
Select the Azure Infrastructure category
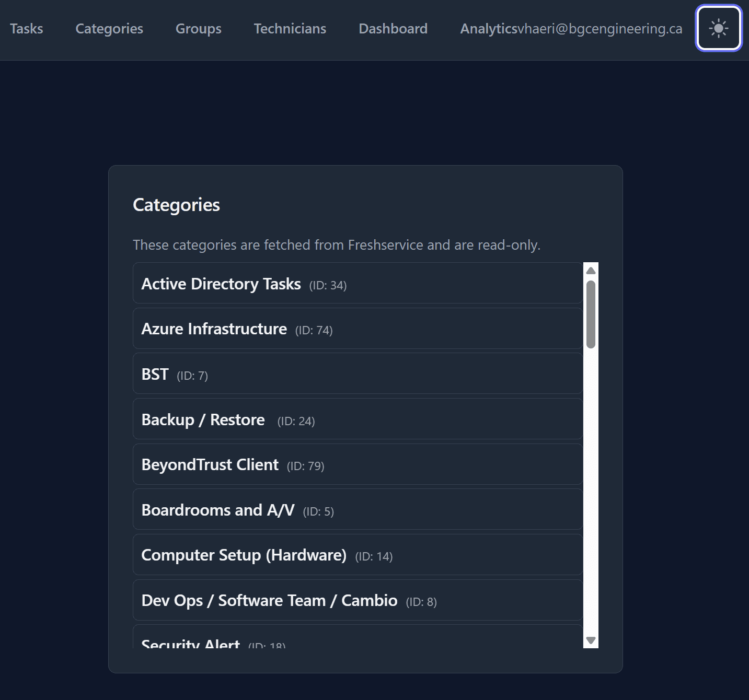coord(358,328)
